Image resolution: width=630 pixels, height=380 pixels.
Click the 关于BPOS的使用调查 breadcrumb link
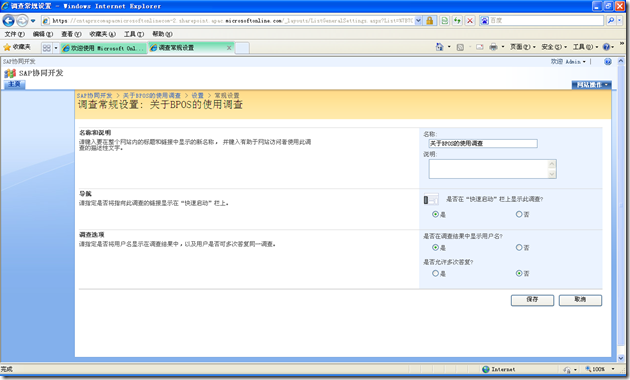152,96
